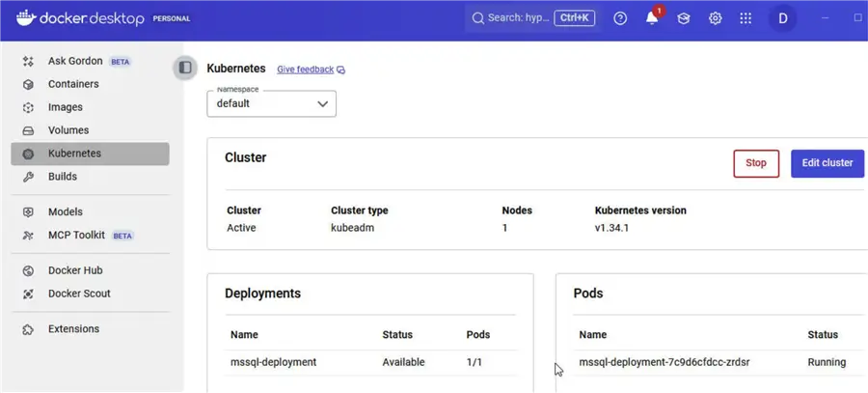Open the help question mark icon
Screen dimensions: 868x393
(620, 18)
